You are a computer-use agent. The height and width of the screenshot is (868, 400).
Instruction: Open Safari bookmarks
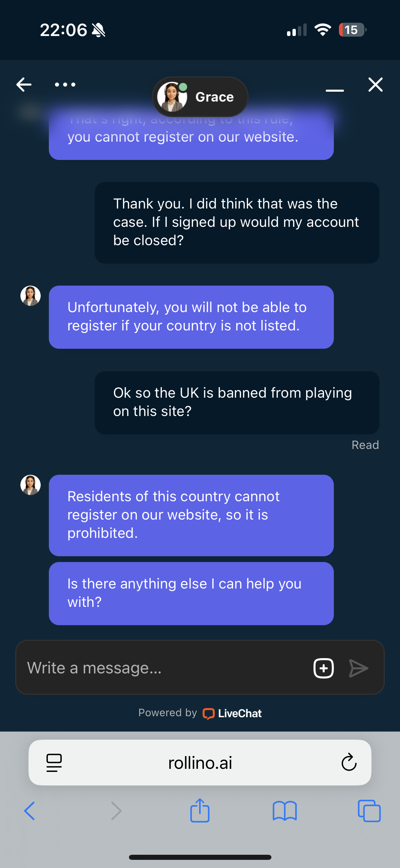[285, 811]
